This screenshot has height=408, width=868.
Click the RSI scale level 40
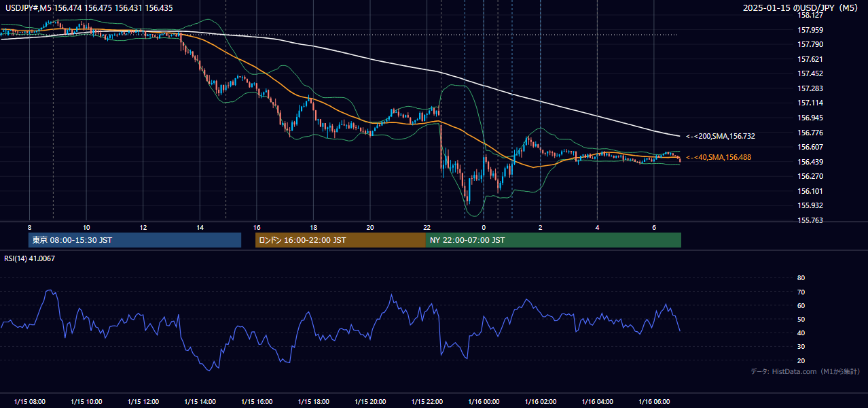point(801,333)
